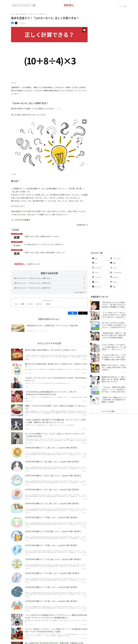138x644 pixels.
Task: Share via the Facebook icon under the title
Action: tap(13, 23)
